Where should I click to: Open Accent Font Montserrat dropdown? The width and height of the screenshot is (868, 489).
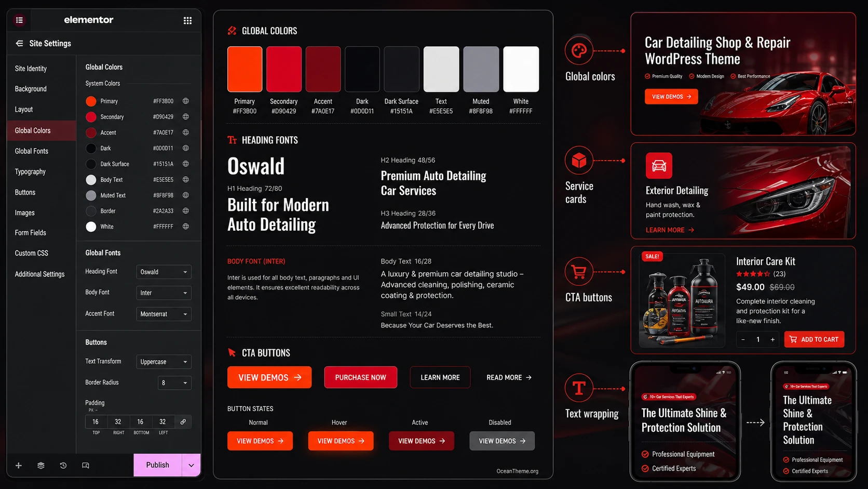[164, 314]
